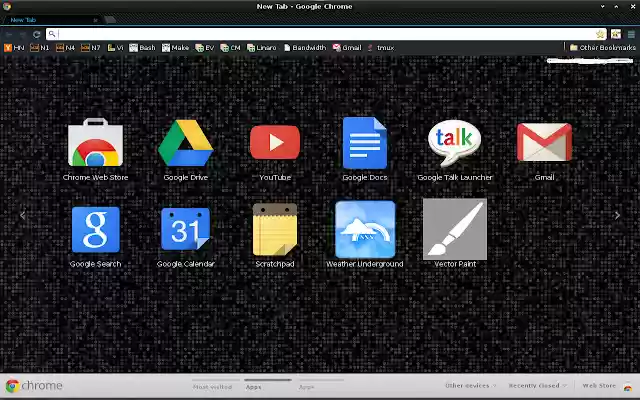
Task: Open the Make bookmark
Action: tap(175, 48)
